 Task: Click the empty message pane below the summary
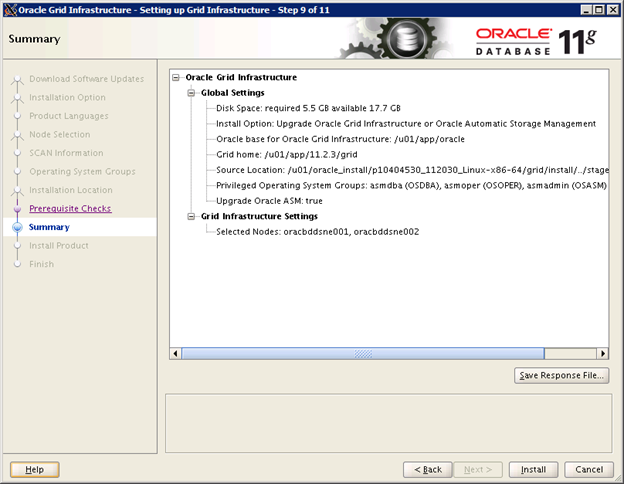[x=388, y=423]
